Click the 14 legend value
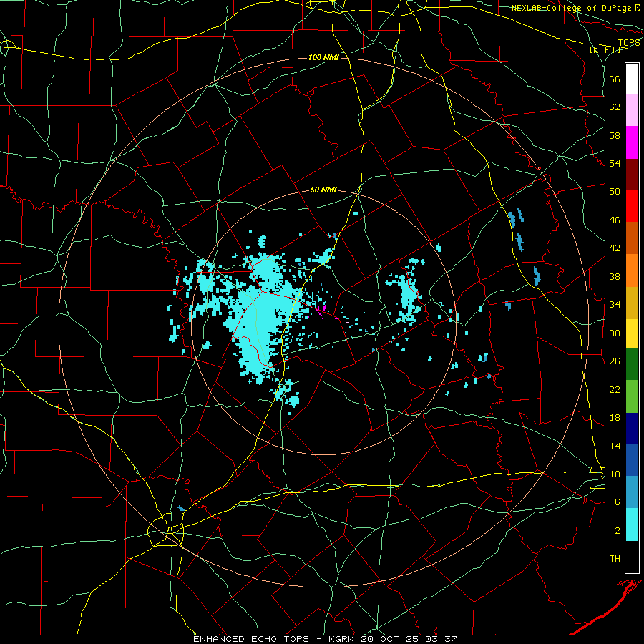 click(x=615, y=446)
